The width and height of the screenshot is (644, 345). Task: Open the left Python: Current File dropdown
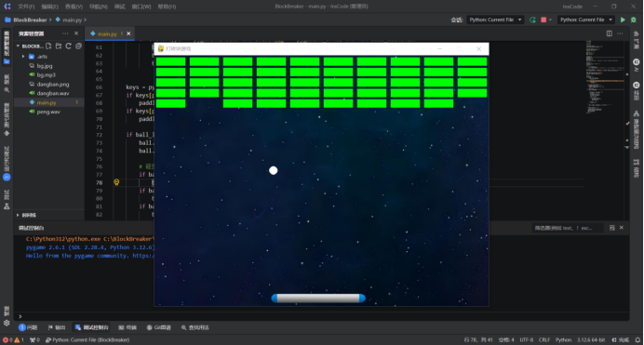pos(495,20)
